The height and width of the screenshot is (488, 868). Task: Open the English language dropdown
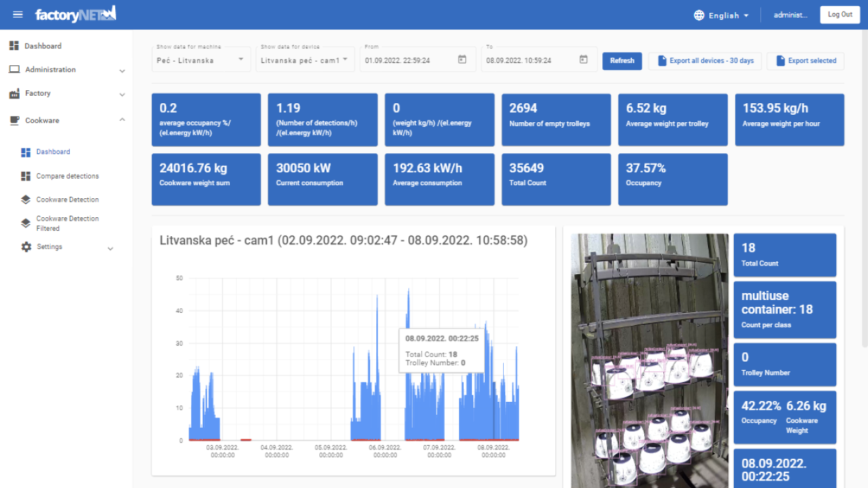[x=728, y=15]
